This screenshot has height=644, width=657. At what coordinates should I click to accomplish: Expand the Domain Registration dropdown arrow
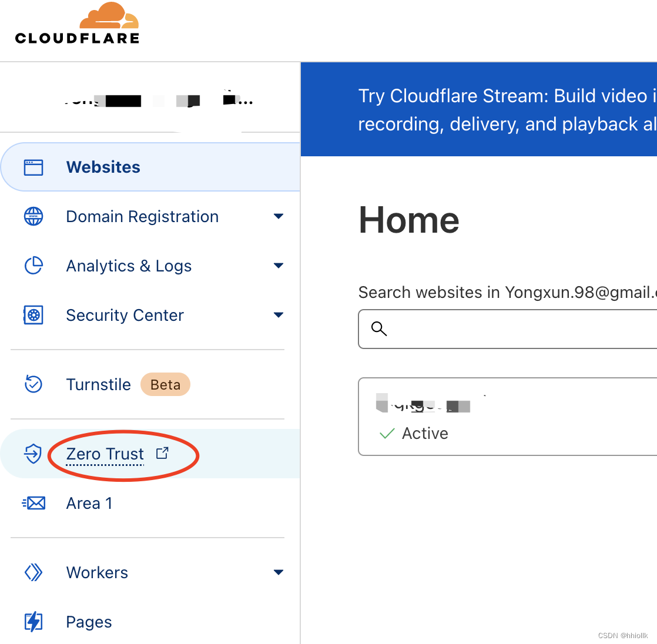[279, 217]
